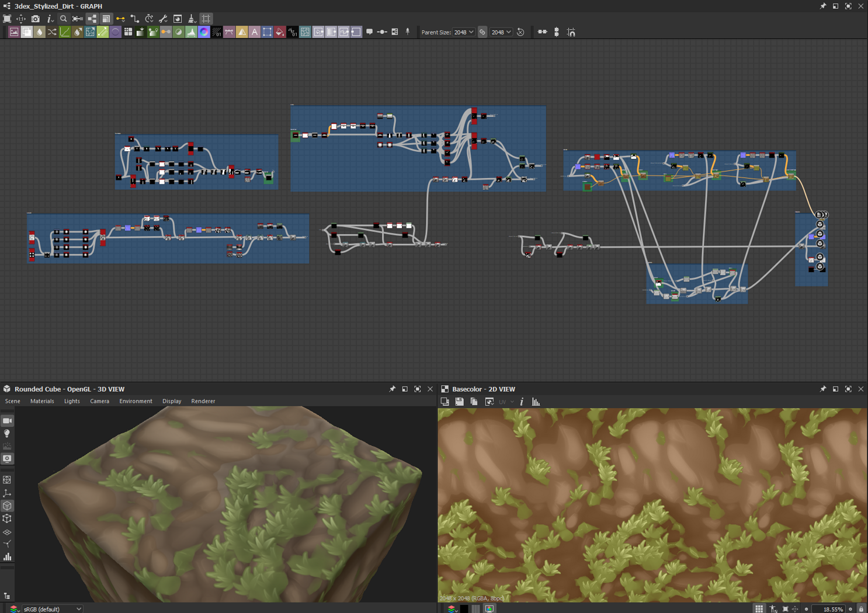This screenshot has width=868, height=613.
Task: Click the vertical node alignment button
Action: coord(557,32)
